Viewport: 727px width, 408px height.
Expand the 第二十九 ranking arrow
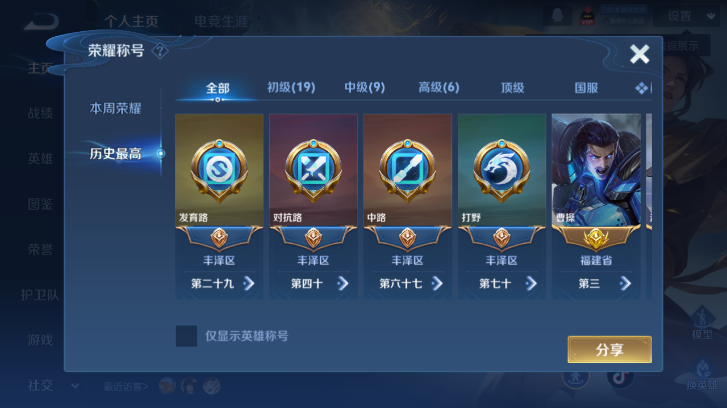click(249, 283)
